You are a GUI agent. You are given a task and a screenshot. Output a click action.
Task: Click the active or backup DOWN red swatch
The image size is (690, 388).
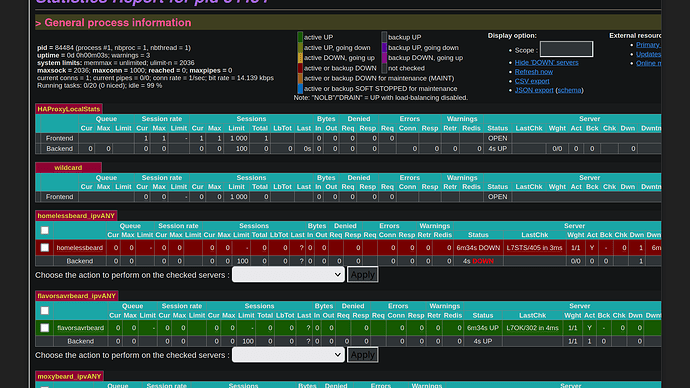(300, 68)
